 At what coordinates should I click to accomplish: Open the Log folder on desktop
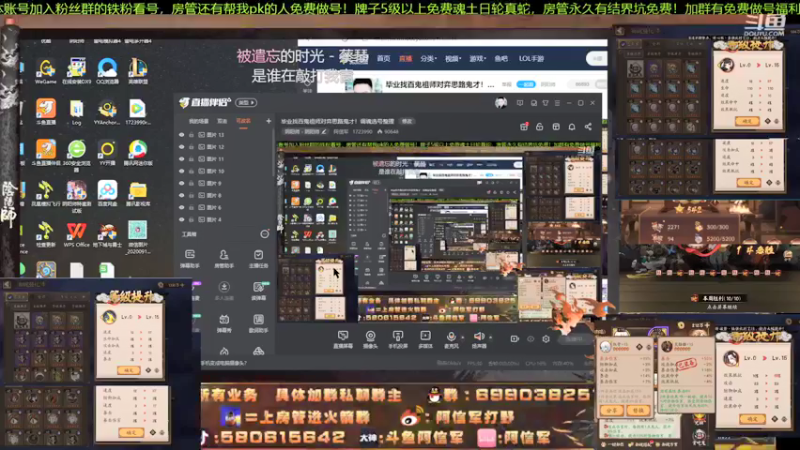77,112
